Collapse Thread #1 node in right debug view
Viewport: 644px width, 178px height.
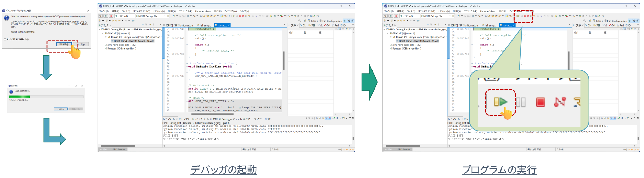pyautogui.click(x=391, y=37)
